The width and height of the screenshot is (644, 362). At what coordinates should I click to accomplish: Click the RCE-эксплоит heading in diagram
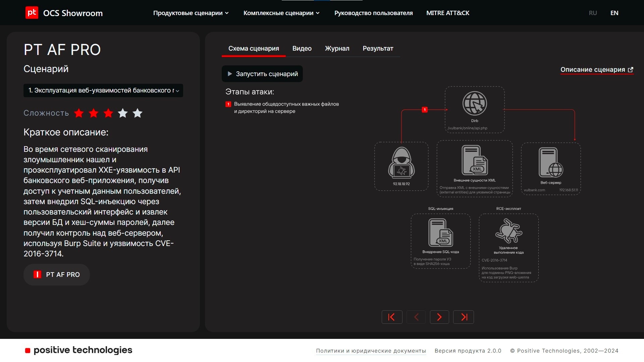click(509, 209)
